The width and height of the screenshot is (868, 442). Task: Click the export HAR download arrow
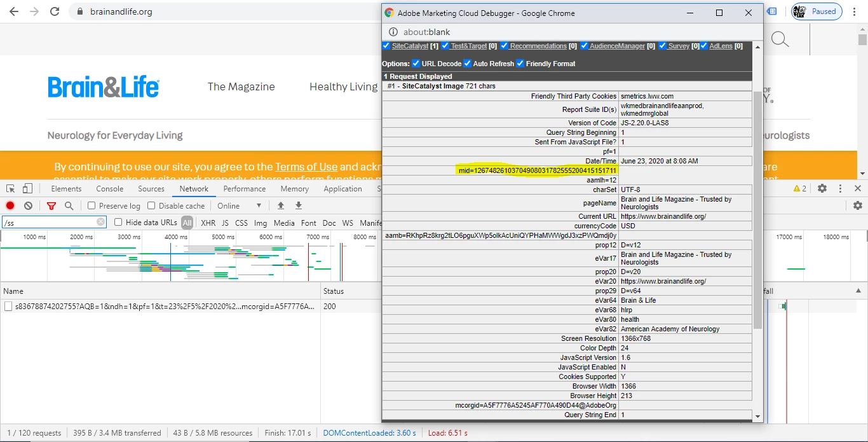point(298,205)
